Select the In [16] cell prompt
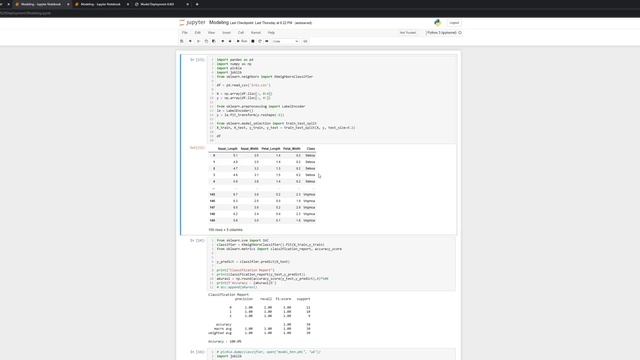 tap(197, 240)
